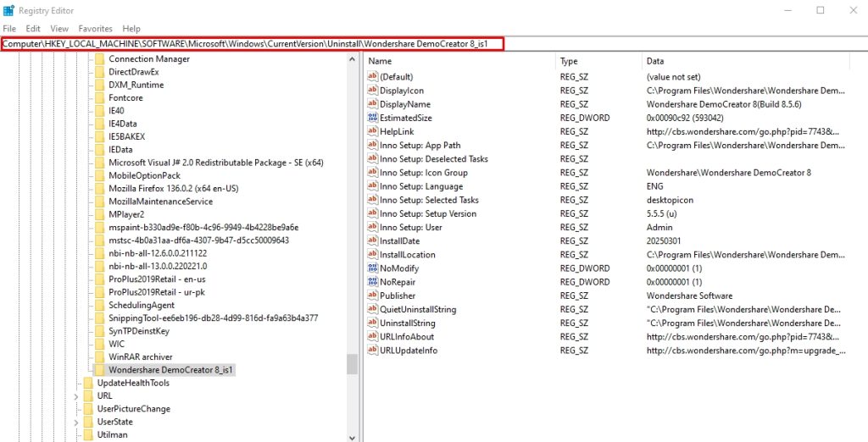
Task: Click the tree pane scrollbar thumb
Action: tap(353, 365)
